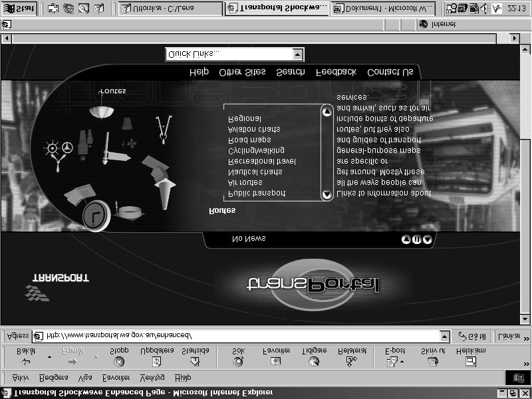
Task: Select the open book icon near clock
Action: tap(80, 194)
